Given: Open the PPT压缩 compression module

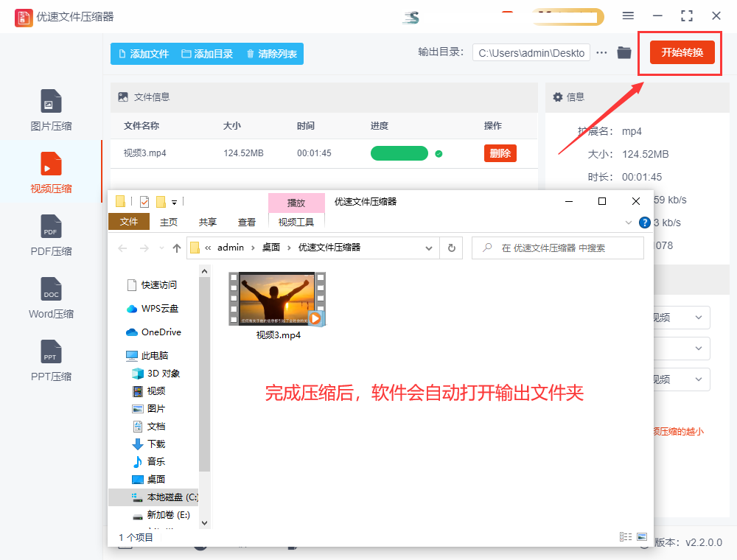Looking at the screenshot, I should tap(51, 361).
